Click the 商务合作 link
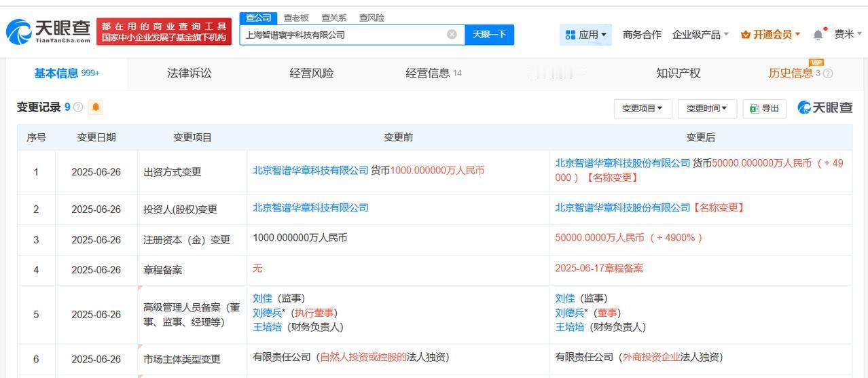868x378 pixels. pyautogui.click(x=642, y=35)
